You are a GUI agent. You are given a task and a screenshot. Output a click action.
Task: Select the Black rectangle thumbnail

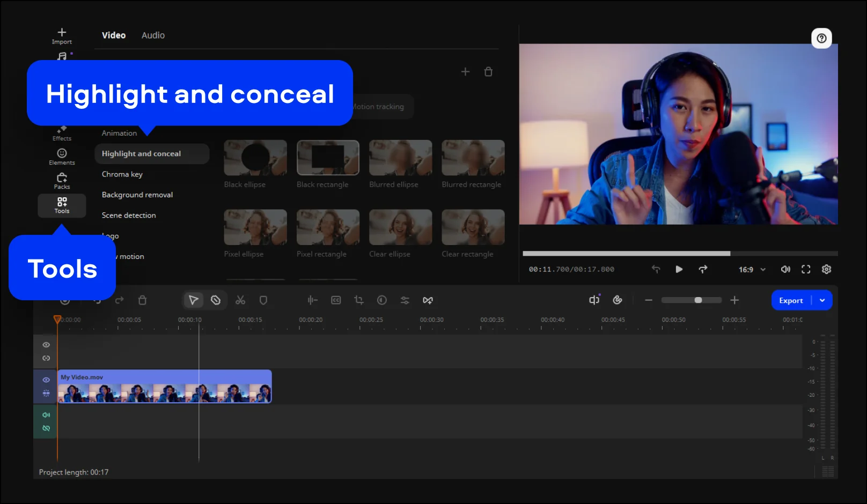[328, 158]
